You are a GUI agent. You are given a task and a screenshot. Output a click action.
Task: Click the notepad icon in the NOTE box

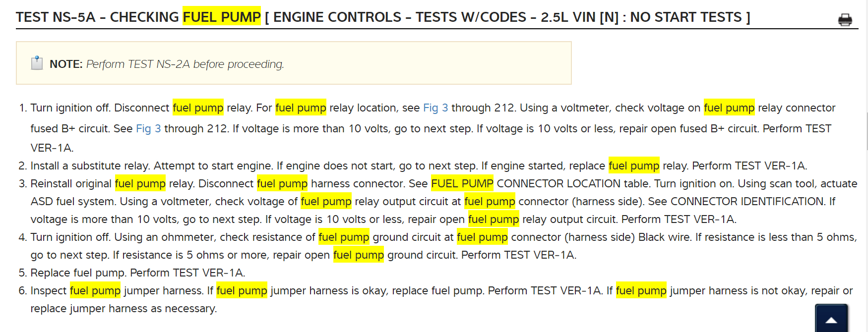(37, 63)
